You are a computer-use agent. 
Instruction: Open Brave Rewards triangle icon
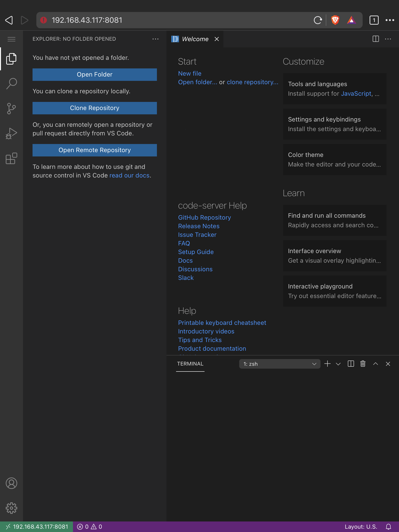[351, 20]
